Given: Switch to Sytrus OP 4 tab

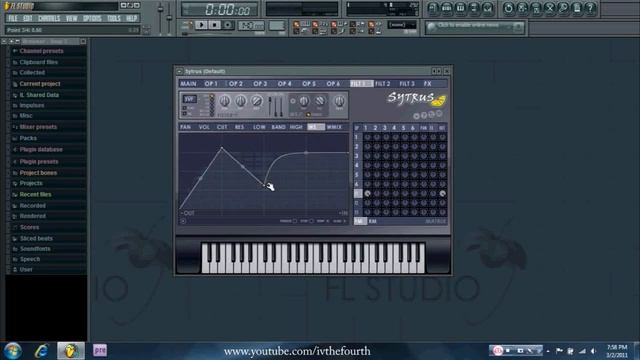Looking at the screenshot, I should (x=284, y=84).
